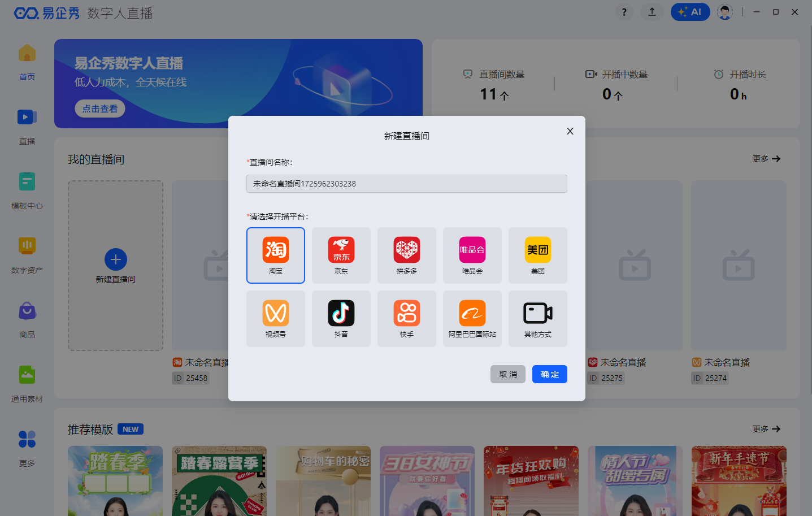Viewport: 812px width, 516px height.
Task: Open live room card ID 25275
Action: pos(635,283)
